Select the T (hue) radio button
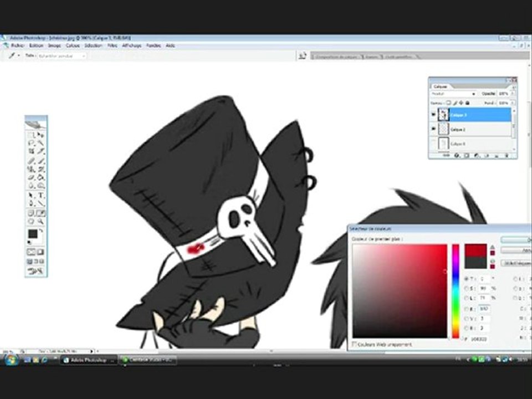532x399 pixels. (467, 279)
